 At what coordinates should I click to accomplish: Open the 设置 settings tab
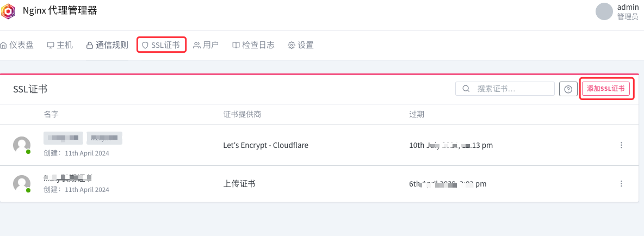(x=301, y=45)
